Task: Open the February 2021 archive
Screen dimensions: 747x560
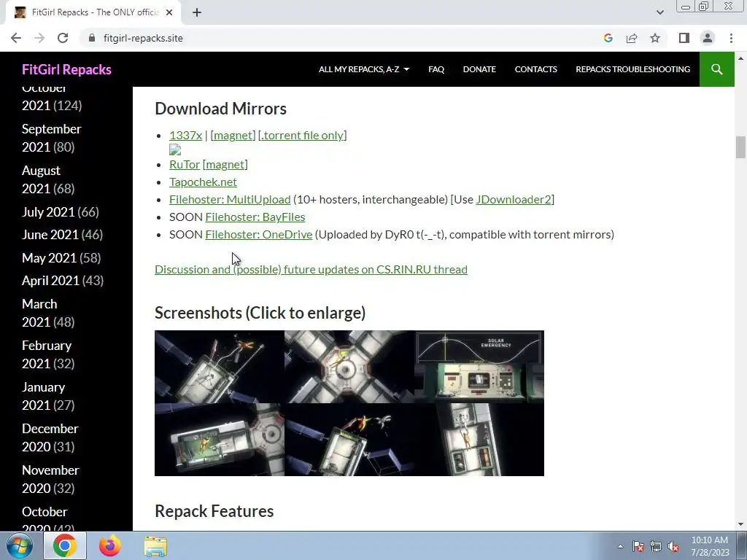Action: (x=47, y=354)
